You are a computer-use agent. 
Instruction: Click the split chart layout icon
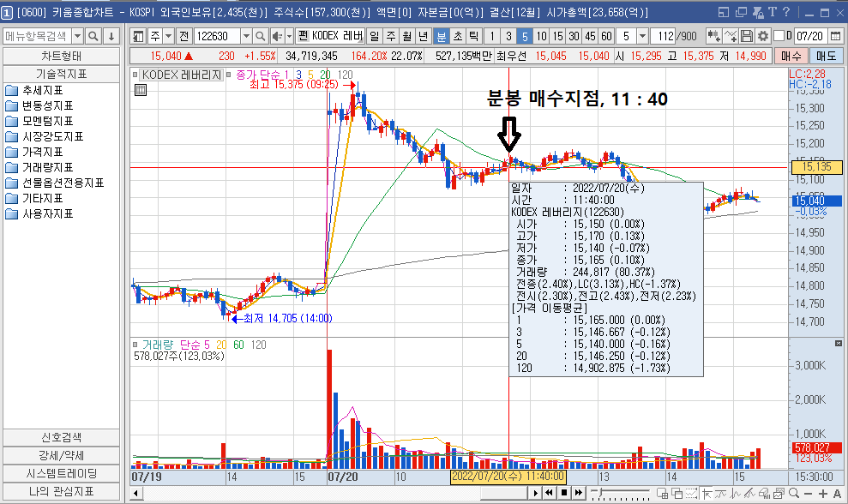662,493
